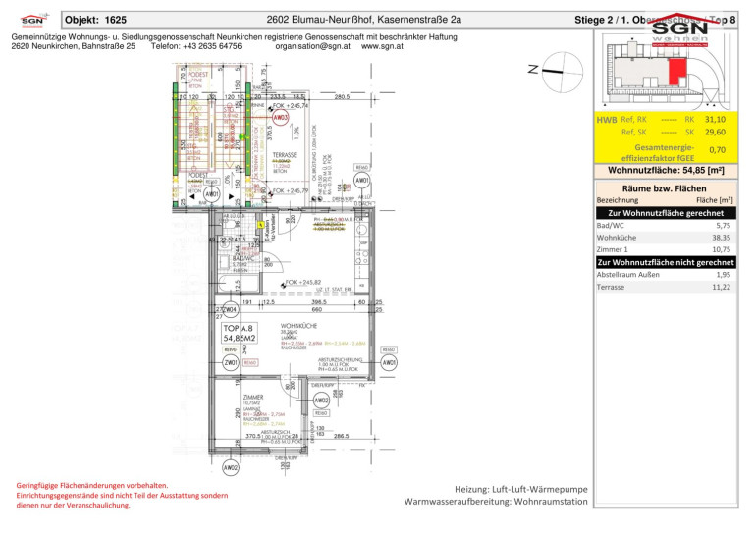756x535 pixels.
Task: Click the ZW01 circle marker
Action: click(x=230, y=360)
